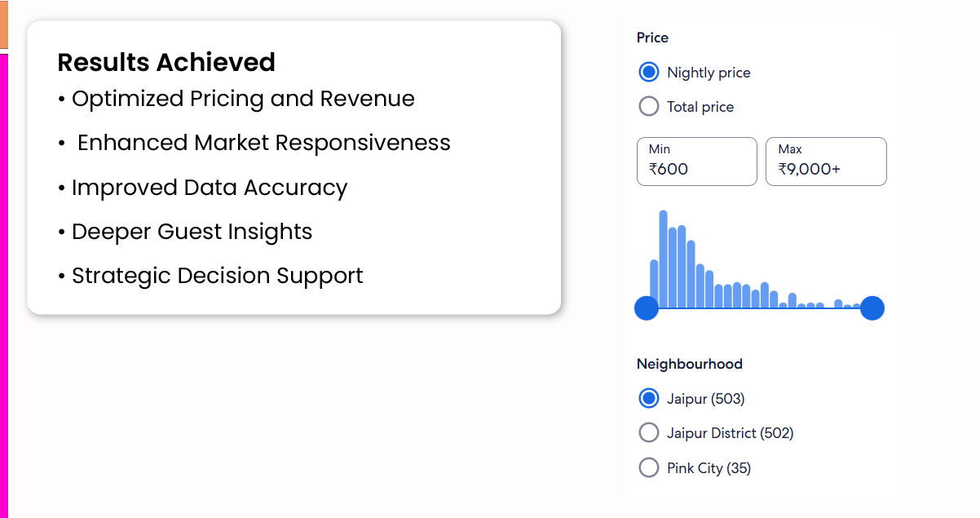Click the minimum price slider handle
980x518 pixels.
click(x=647, y=308)
